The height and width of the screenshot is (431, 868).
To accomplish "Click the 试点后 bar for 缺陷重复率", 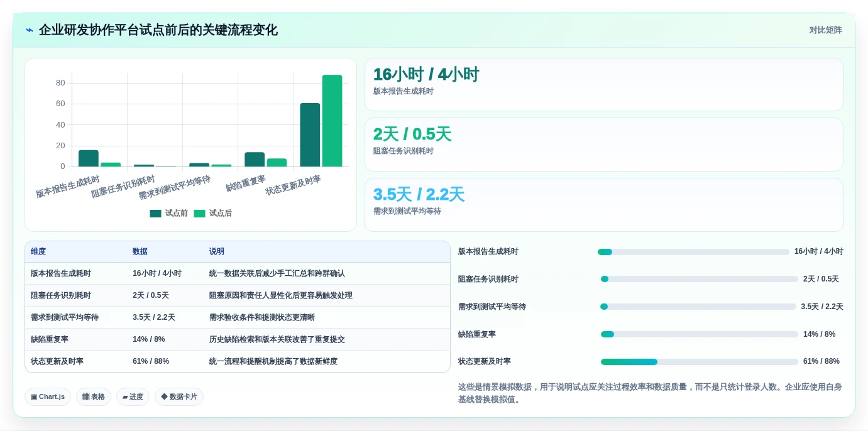I will coord(277,163).
